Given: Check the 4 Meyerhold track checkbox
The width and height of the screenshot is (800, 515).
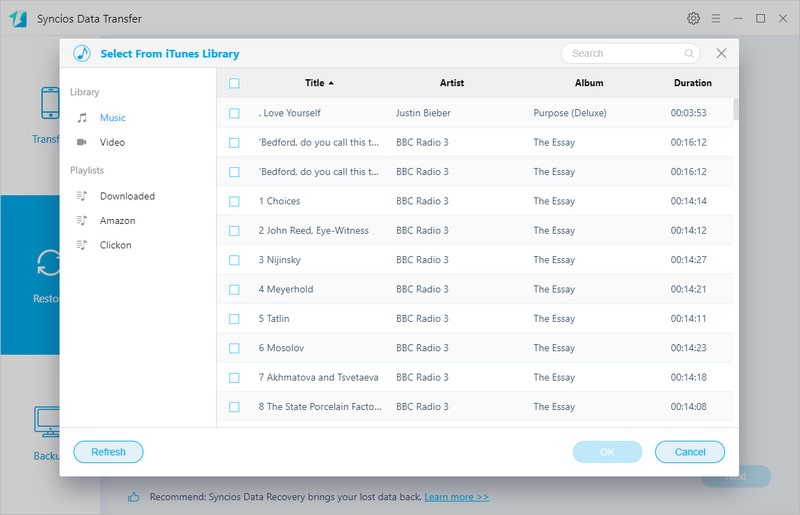Looking at the screenshot, I should click(x=234, y=289).
